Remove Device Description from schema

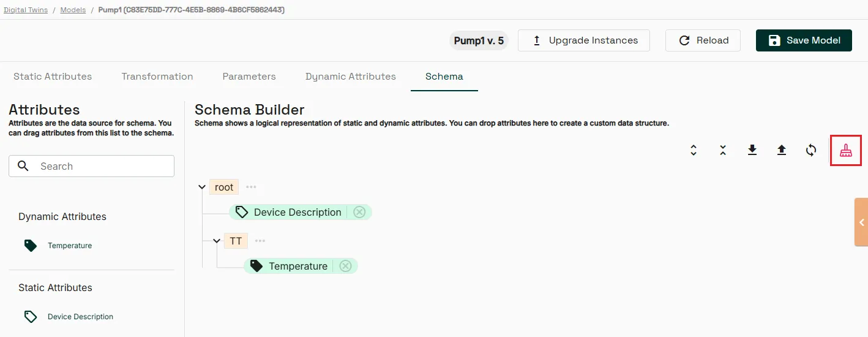tap(359, 212)
